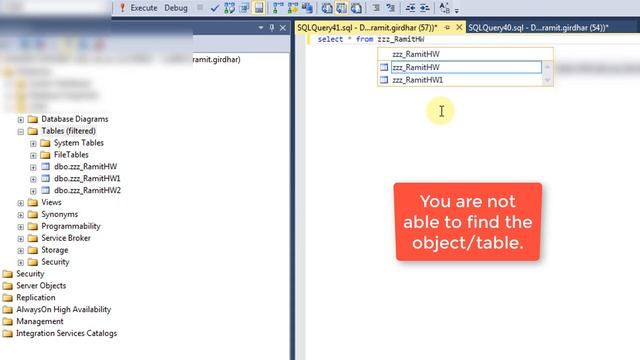Screen dimensions: 640x360
Task: Collapse the Tables (filtered) node
Action: 21,131
